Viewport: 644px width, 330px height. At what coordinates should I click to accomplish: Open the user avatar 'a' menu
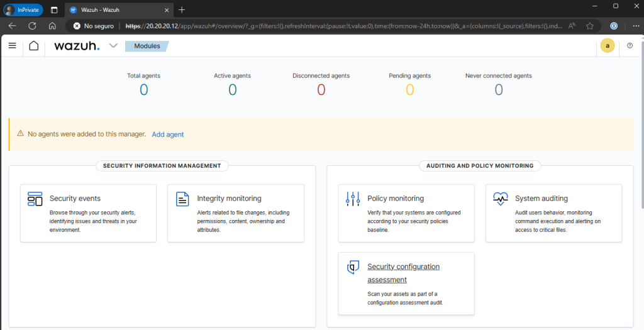click(x=608, y=46)
